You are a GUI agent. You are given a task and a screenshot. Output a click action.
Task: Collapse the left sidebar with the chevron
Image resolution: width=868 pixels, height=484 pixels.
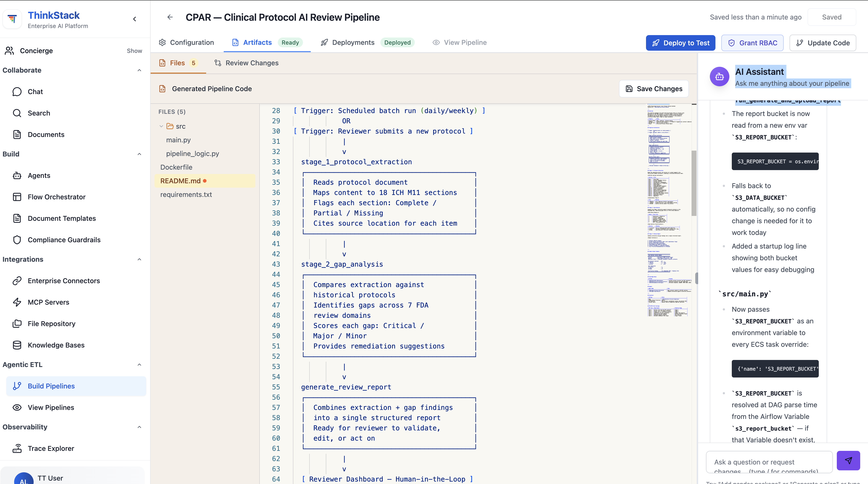(135, 19)
